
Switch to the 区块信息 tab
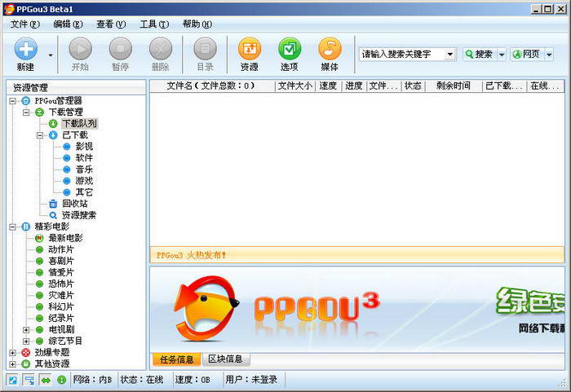[x=225, y=359]
